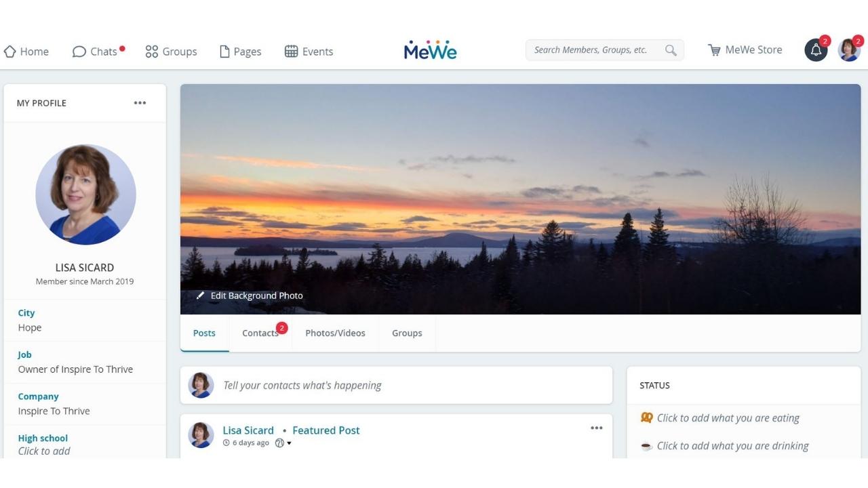Image resolution: width=868 pixels, height=488 pixels.
Task: Click the City label in profile
Action: coord(26,313)
